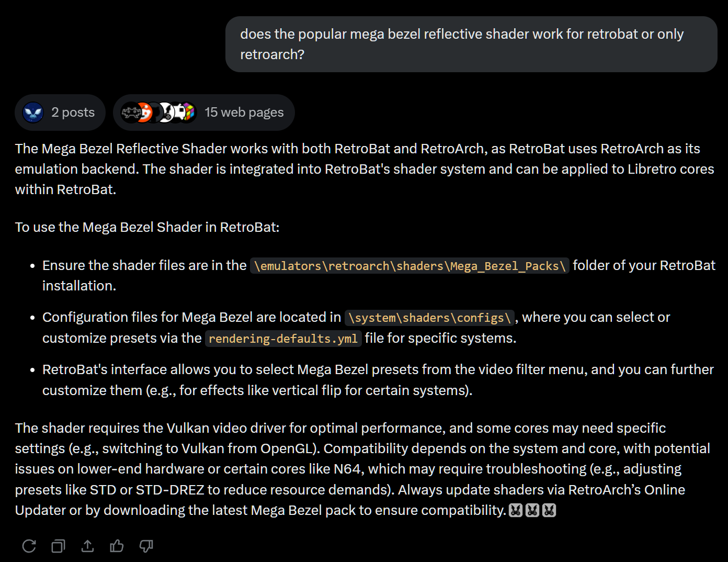This screenshot has height=562, width=728.
Task: Open the 2 posts sources list
Action: tap(60, 113)
